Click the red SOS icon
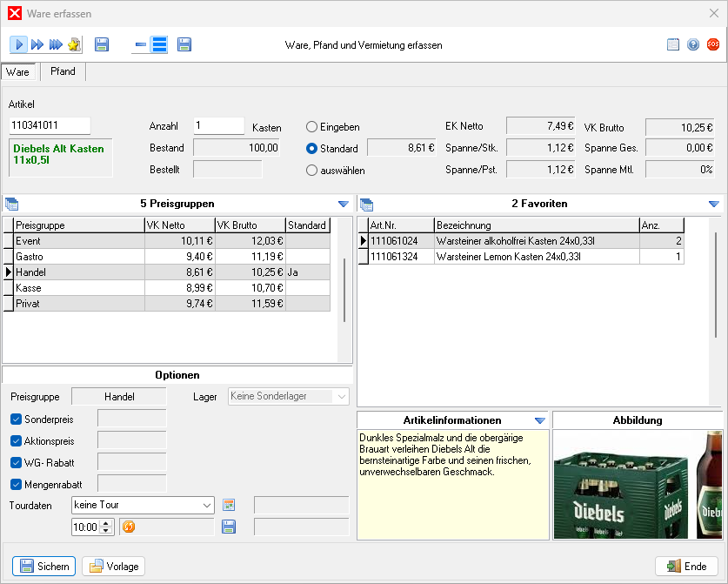 point(713,44)
